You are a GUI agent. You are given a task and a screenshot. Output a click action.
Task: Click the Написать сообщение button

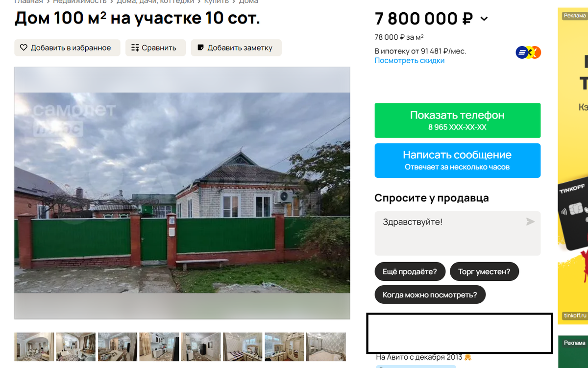[x=458, y=160]
